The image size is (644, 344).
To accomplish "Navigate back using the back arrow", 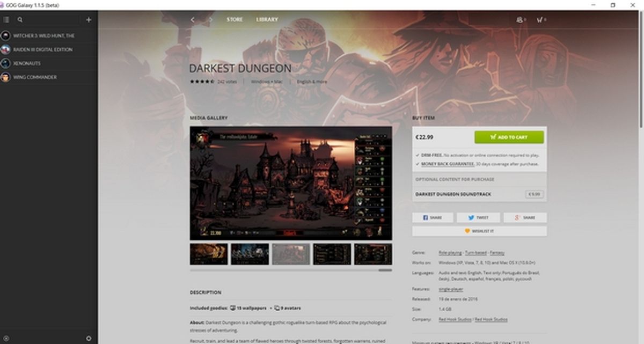I will tap(192, 19).
